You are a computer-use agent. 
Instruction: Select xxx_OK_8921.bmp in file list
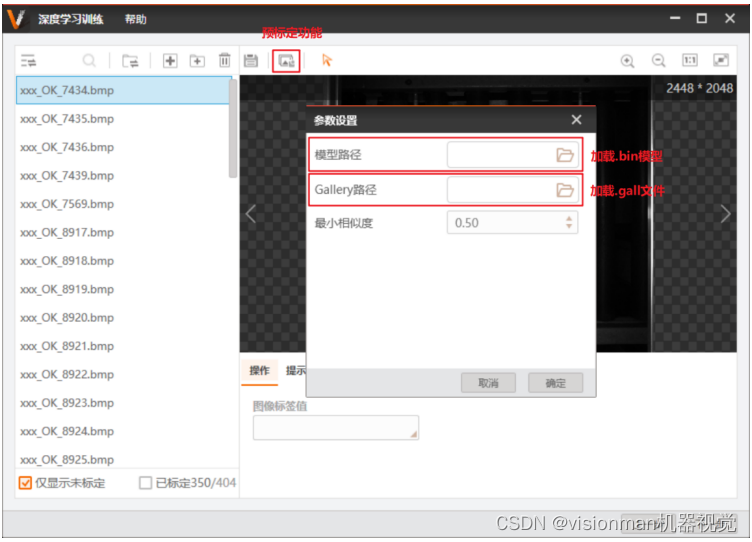[x=123, y=346]
